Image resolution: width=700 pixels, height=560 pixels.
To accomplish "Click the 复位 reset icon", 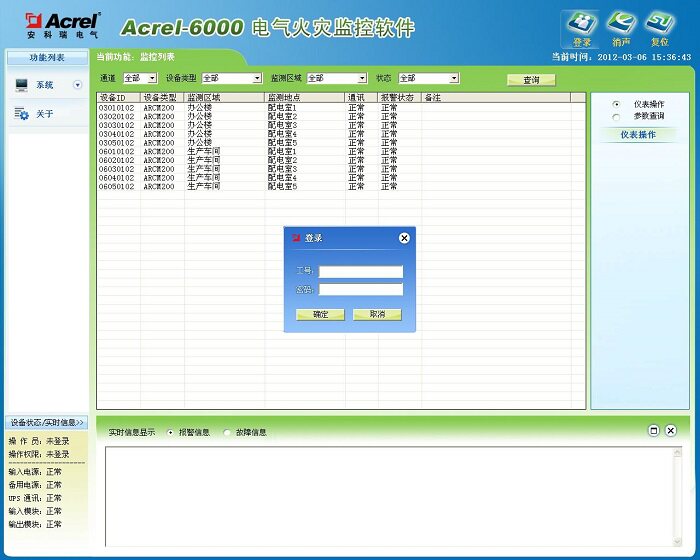I will [x=659, y=29].
